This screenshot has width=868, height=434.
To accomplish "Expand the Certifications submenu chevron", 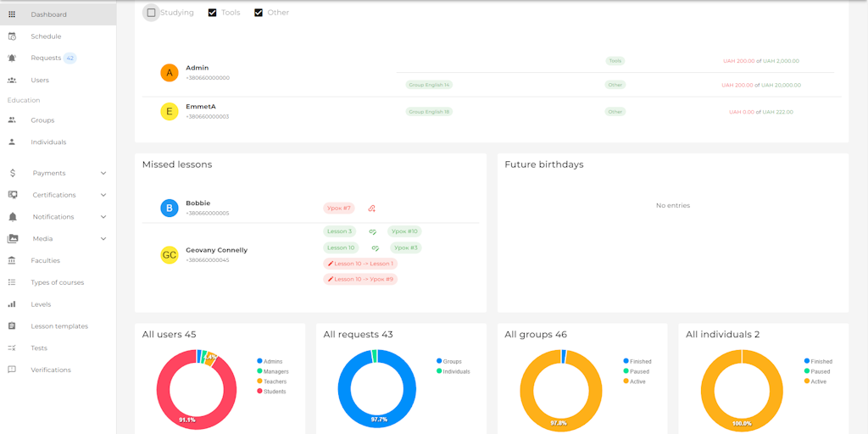I will pyautogui.click(x=103, y=195).
